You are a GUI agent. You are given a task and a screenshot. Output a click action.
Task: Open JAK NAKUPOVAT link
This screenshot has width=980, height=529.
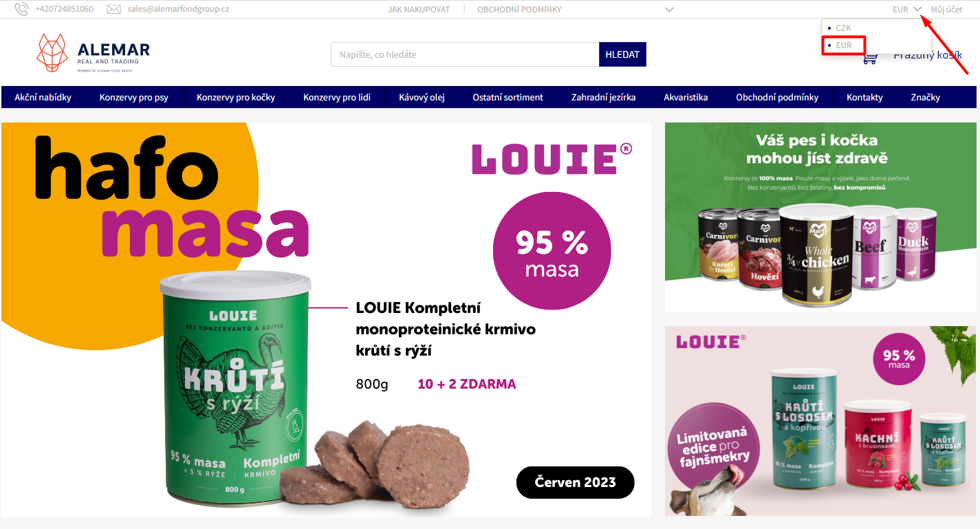(x=419, y=10)
